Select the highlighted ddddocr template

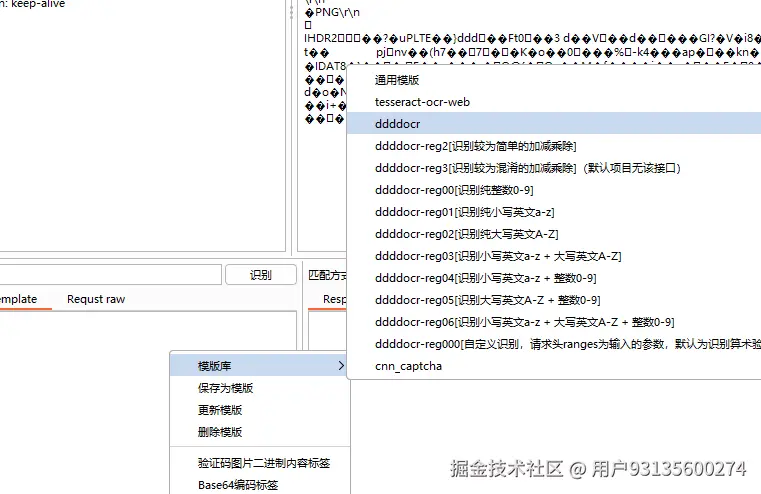point(554,124)
